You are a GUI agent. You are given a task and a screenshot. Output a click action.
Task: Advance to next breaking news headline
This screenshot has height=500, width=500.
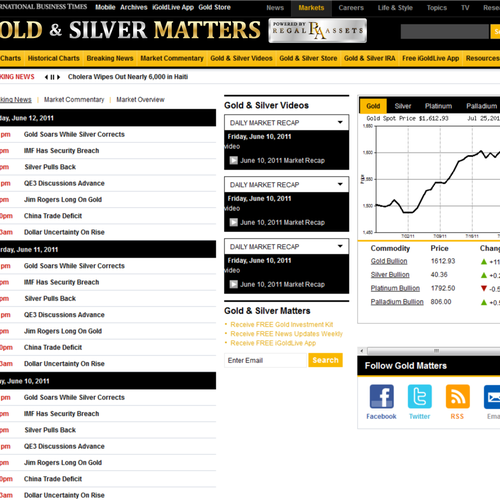pyautogui.click(x=58, y=77)
